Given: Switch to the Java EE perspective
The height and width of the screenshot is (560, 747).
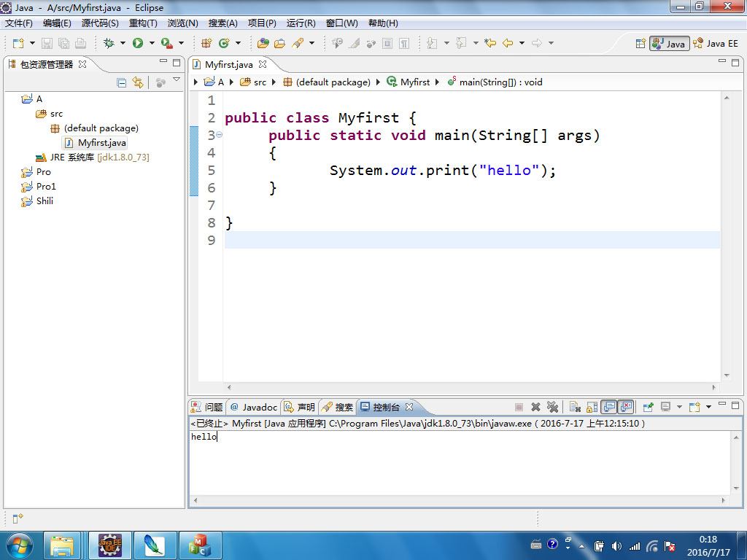Looking at the screenshot, I should (716, 44).
